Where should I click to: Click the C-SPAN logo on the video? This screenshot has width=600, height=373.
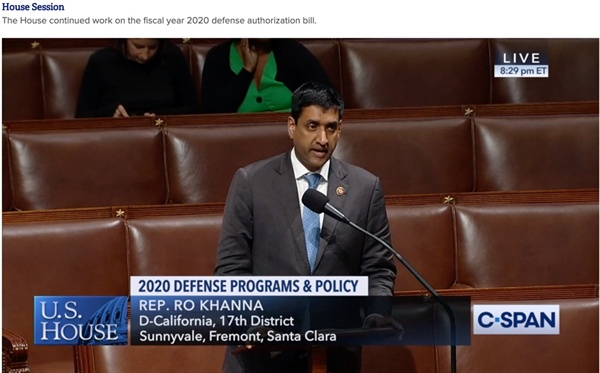coord(516,319)
